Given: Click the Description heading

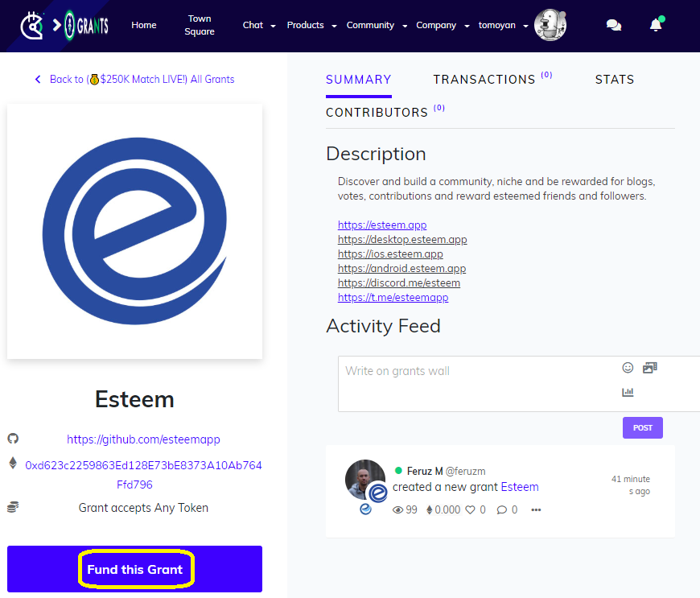Looking at the screenshot, I should [376, 154].
